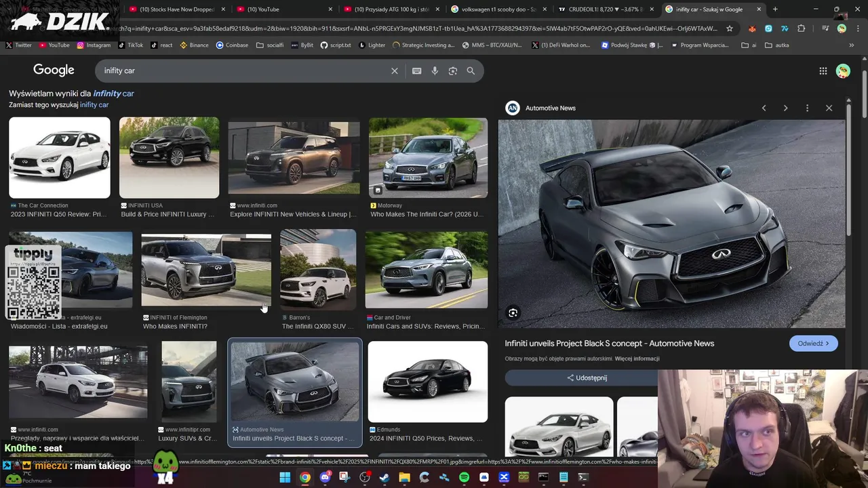Open the Binance bookmark
868x488 pixels.
(194, 45)
